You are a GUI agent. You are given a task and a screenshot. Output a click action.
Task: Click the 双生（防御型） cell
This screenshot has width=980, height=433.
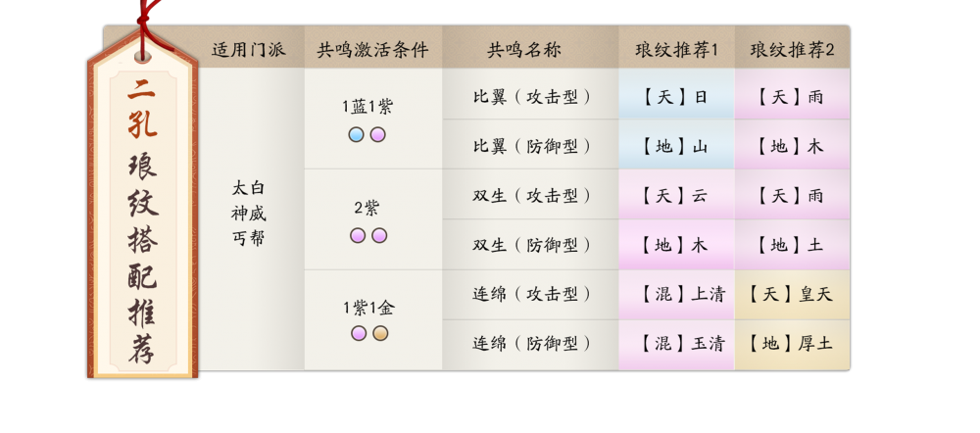pos(531,245)
